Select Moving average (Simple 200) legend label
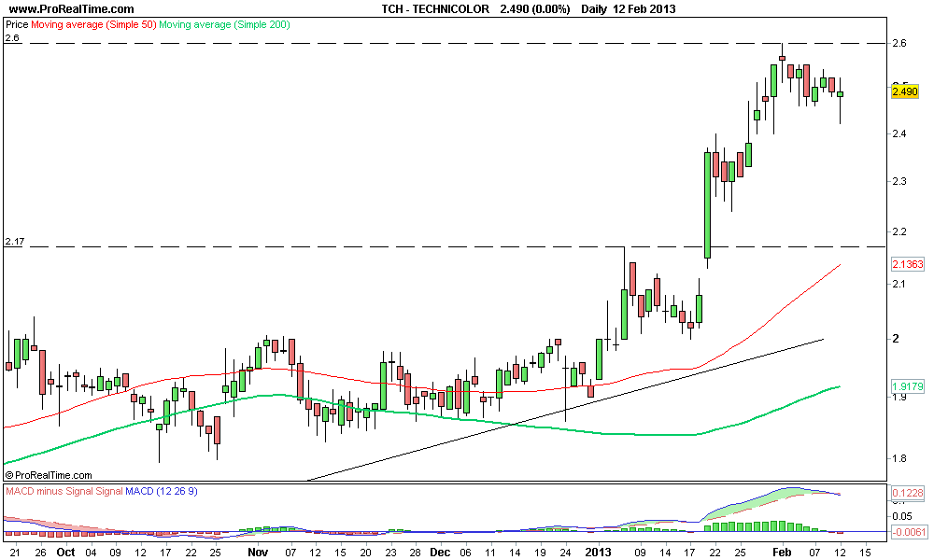The height and width of the screenshot is (560, 934). (x=224, y=24)
